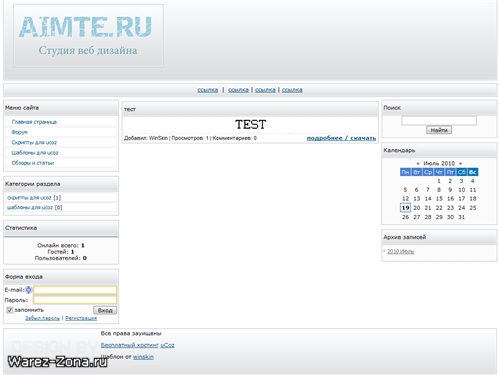Open the 2010 Июль archive link
The height and width of the screenshot is (375, 500).
401,251
